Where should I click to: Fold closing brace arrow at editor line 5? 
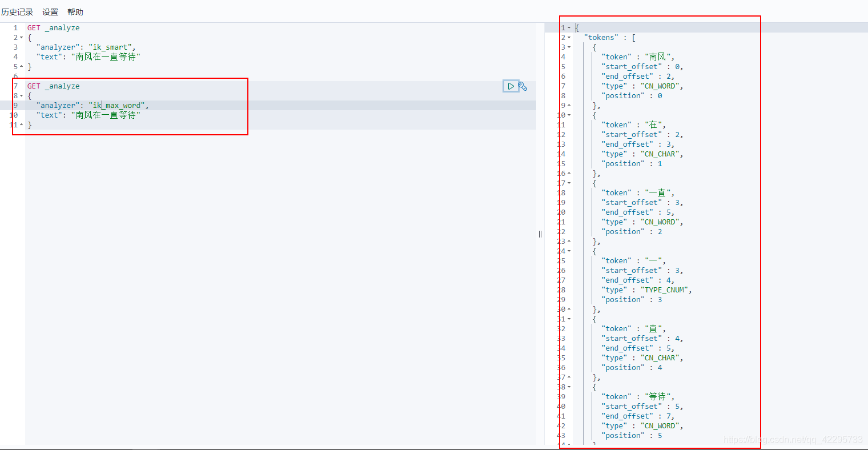point(22,67)
